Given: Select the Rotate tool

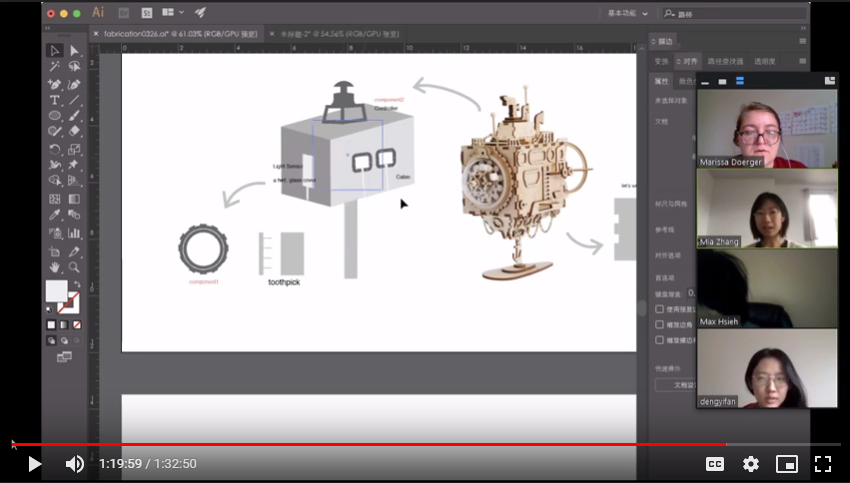Looking at the screenshot, I should tap(54, 149).
